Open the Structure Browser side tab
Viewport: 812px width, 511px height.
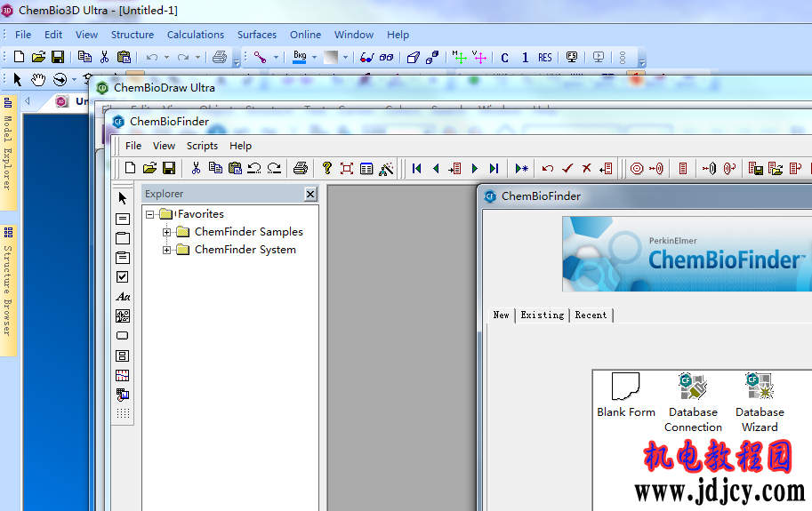point(8,290)
